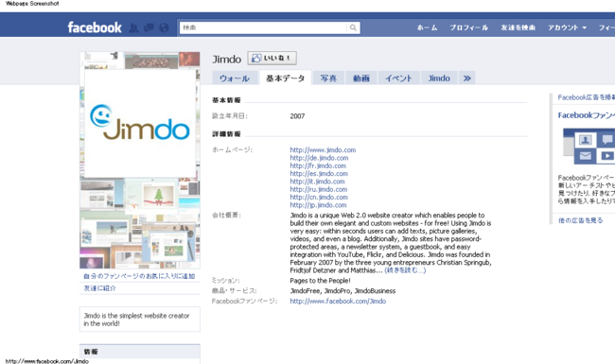Select the 基本データ tab
This screenshot has height=364, width=615.
tap(286, 78)
